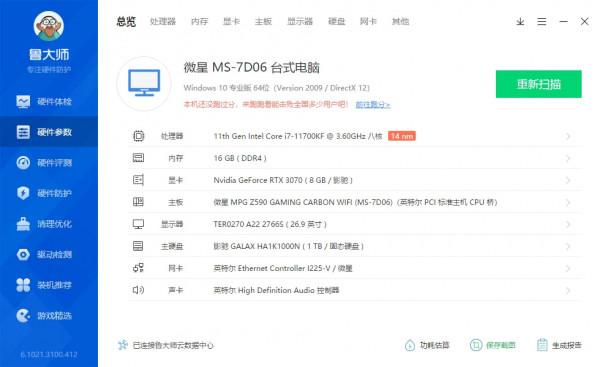Open 游戏精选 featured games section
This screenshot has width=600, height=367.
[49, 316]
